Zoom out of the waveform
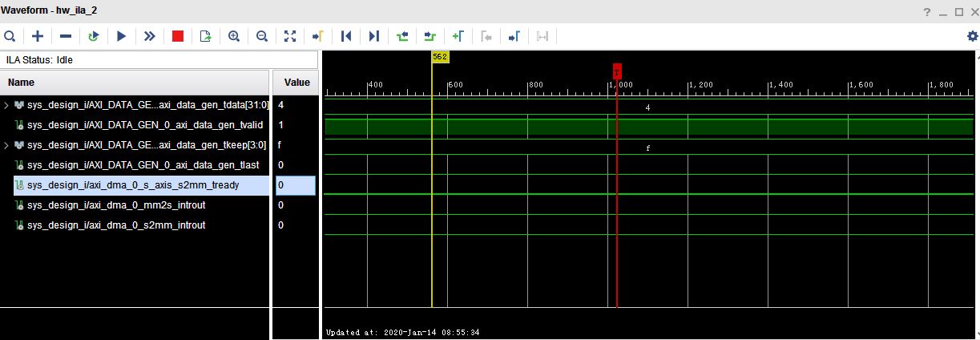 [x=262, y=36]
